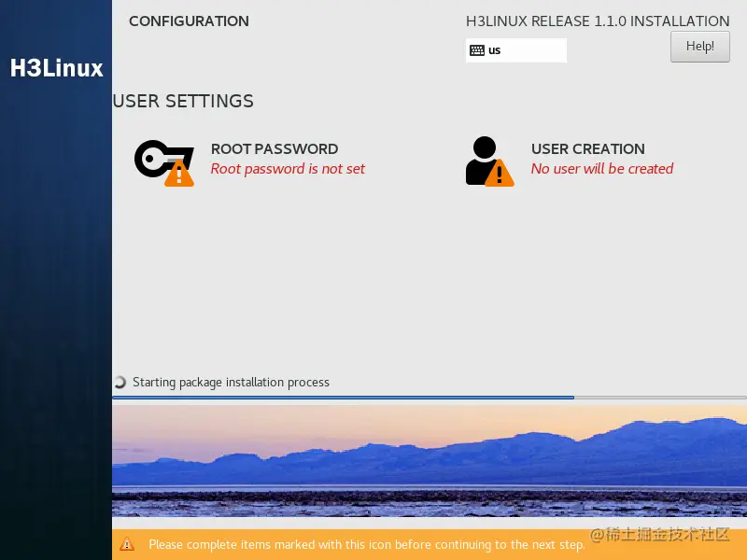Select the us keyboard layout field
The height and width of the screenshot is (560, 747).
(516, 50)
